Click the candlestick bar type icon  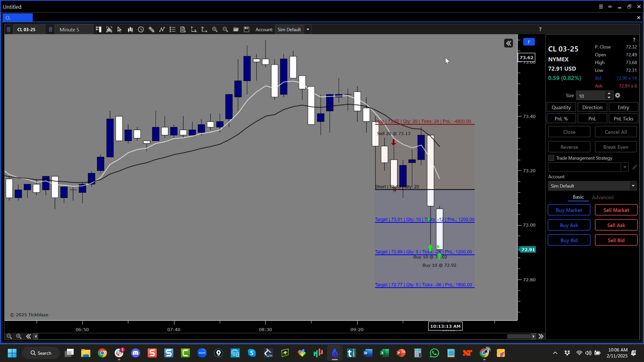point(130,30)
